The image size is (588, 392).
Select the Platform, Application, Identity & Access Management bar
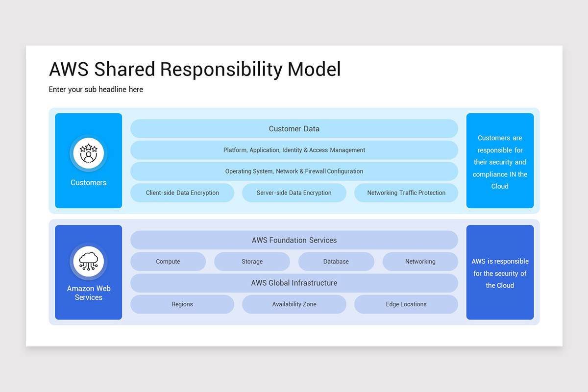click(294, 150)
